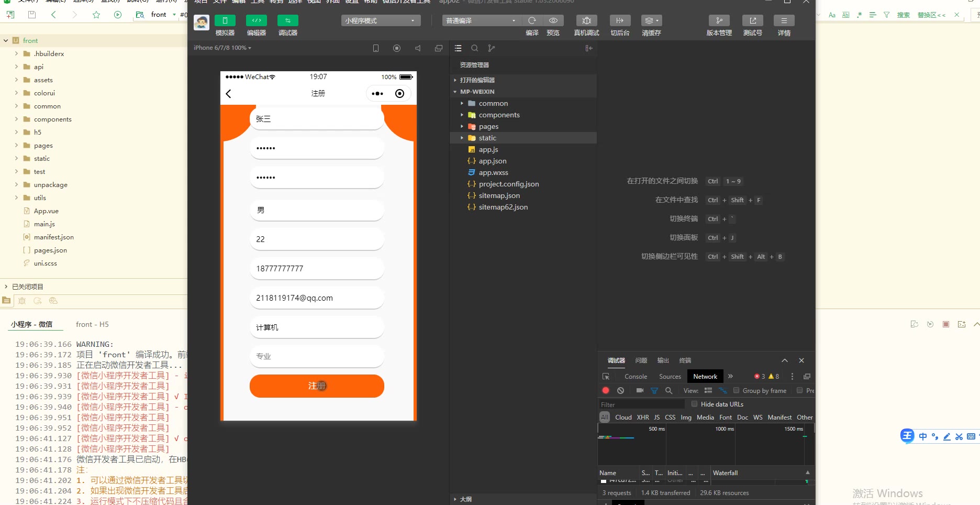Switch to the 问题 problems tab
The height and width of the screenshot is (505, 980).
click(x=641, y=360)
